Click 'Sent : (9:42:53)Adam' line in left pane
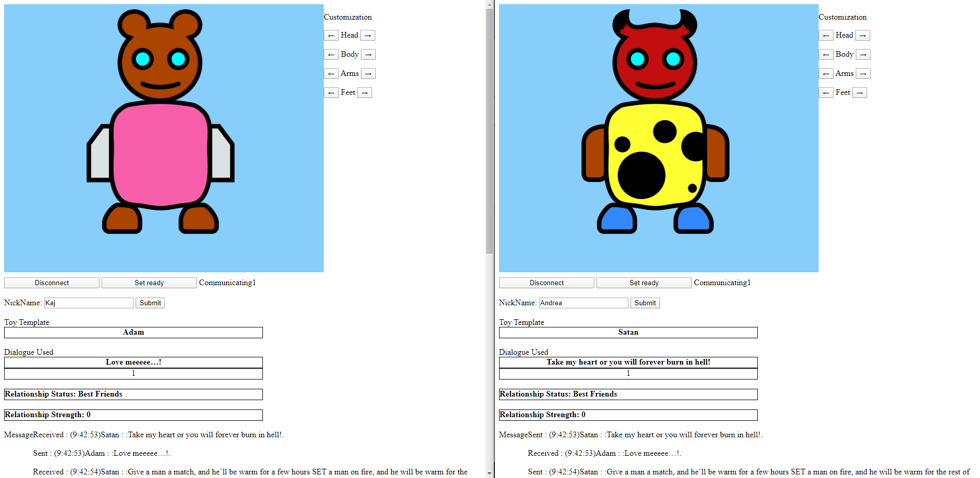The image size is (980, 478). tap(102, 454)
